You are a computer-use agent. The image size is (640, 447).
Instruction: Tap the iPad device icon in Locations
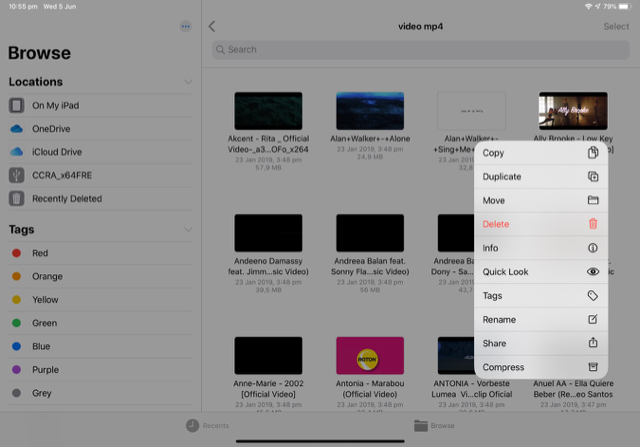[x=16, y=105]
